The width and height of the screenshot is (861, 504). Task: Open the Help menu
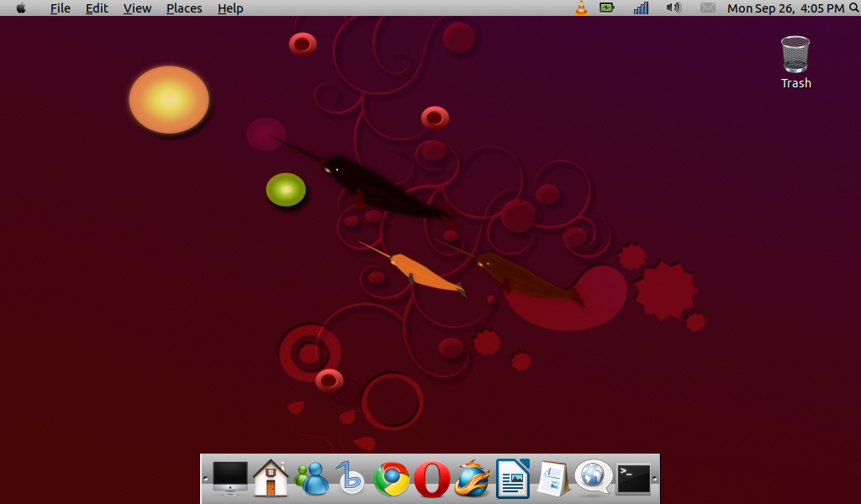[230, 8]
